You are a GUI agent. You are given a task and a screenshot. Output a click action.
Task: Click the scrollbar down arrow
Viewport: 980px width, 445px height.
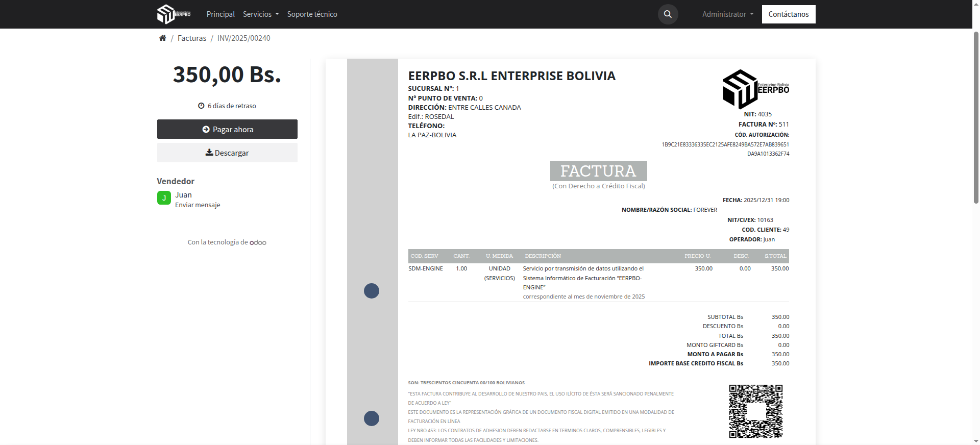[x=976, y=441]
